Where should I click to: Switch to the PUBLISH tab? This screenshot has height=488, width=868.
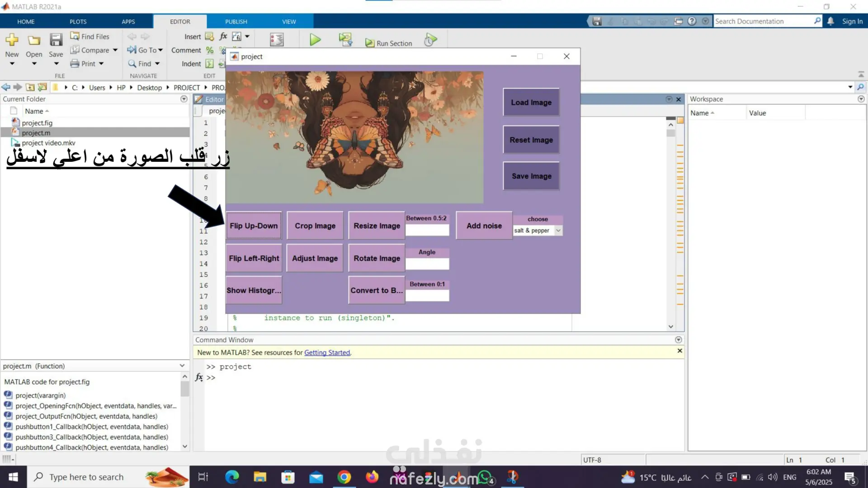coord(236,21)
